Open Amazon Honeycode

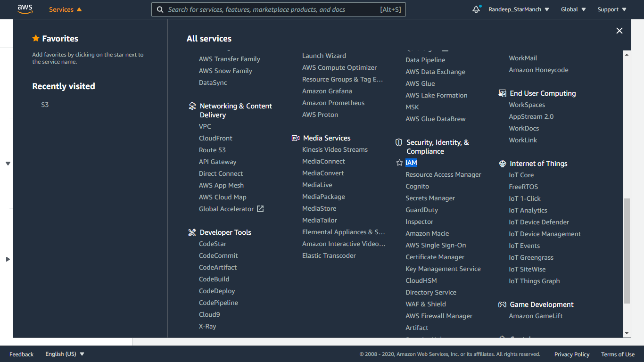[539, 70]
